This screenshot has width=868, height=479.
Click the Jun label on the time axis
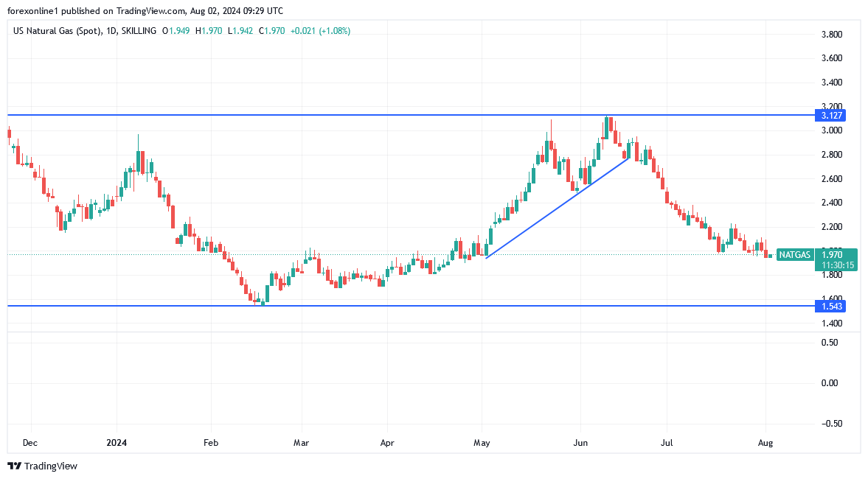(580, 443)
